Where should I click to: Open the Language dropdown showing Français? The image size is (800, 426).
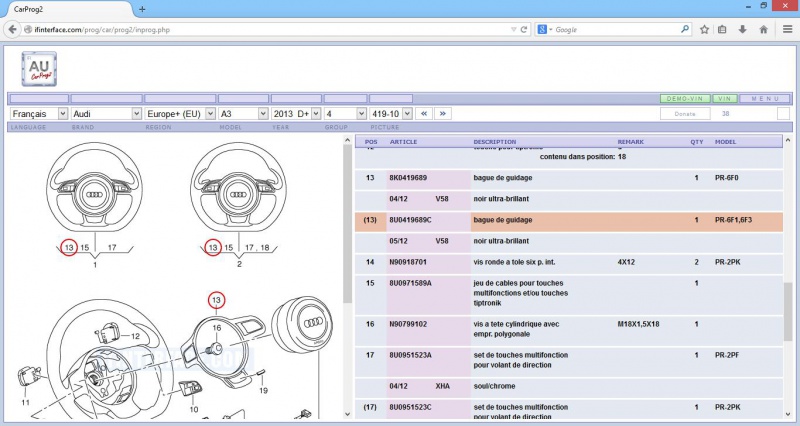pyautogui.click(x=39, y=114)
